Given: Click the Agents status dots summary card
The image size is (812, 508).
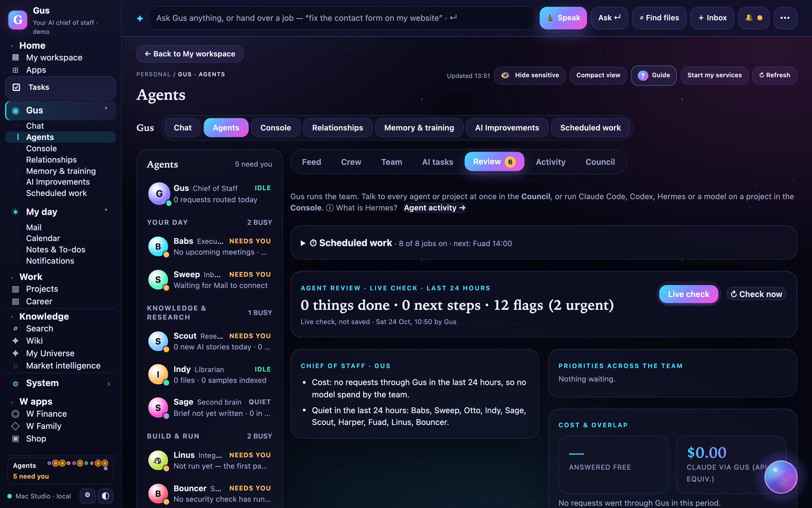Looking at the screenshot, I should [60, 471].
